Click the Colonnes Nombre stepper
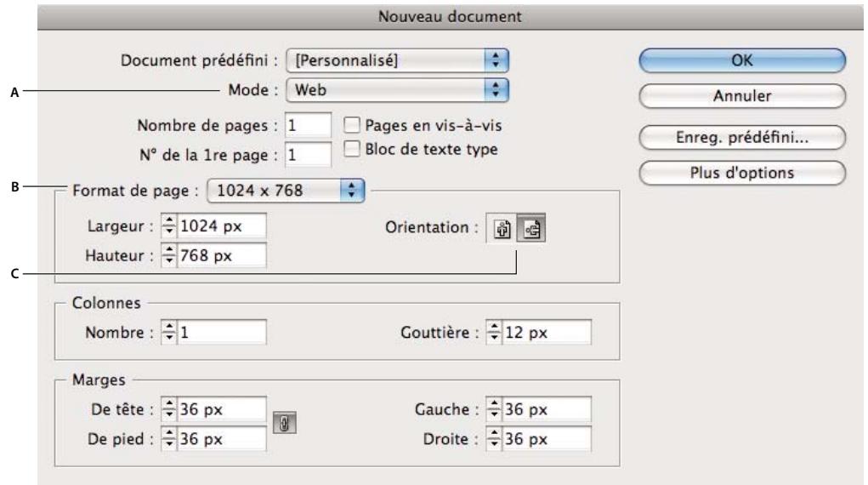 pyautogui.click(x=169, y=332)
